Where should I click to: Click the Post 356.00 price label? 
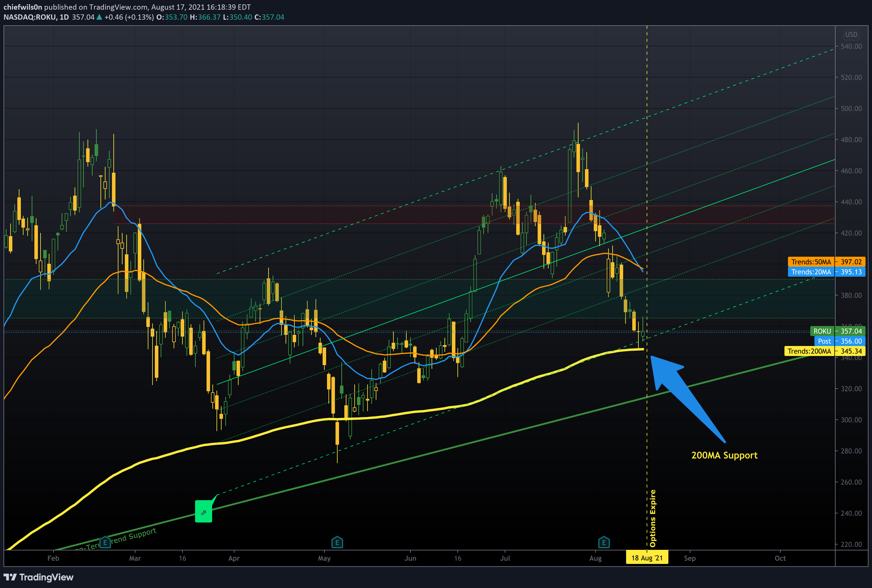coord(840,341)
